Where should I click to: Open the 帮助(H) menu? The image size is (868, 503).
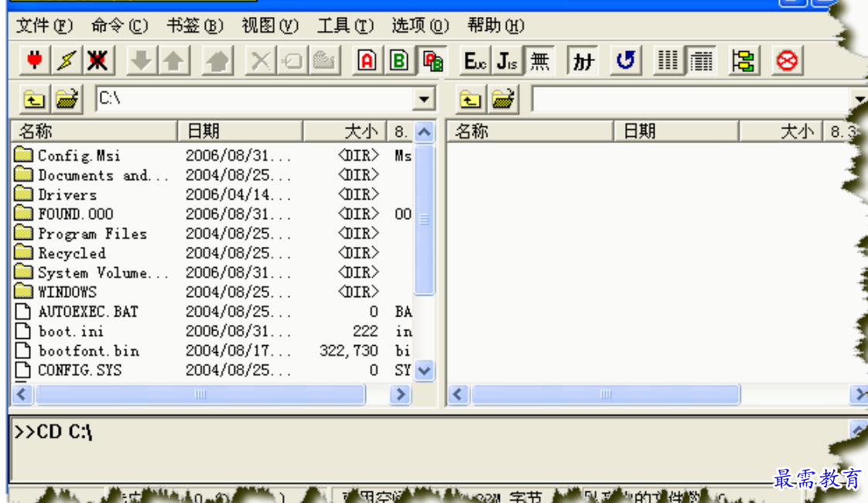coord(495,26)
